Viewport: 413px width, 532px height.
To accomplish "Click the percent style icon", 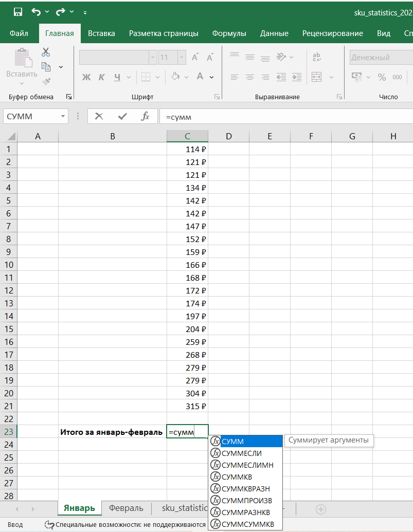I will tap(382, 77).
